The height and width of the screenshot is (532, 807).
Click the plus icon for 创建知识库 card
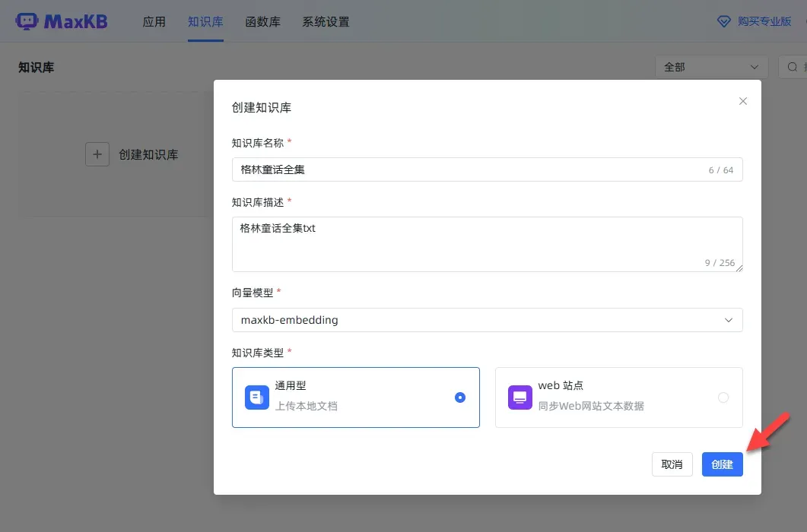click(97, 154)
